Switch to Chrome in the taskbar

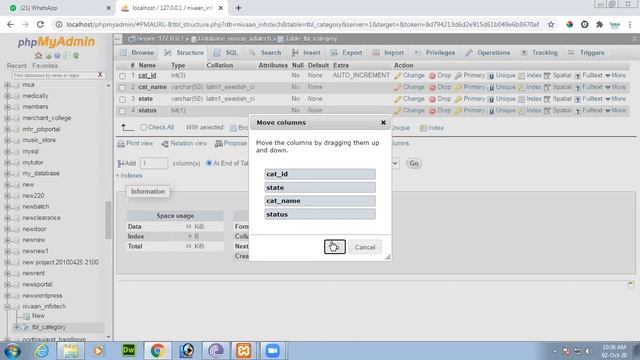point(158,351)
